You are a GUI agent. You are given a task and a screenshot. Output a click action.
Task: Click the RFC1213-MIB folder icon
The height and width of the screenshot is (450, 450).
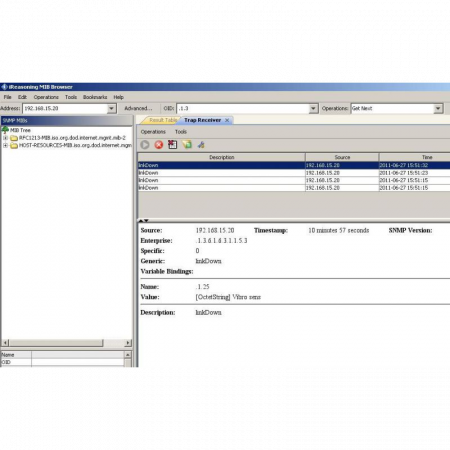[14, 138]
